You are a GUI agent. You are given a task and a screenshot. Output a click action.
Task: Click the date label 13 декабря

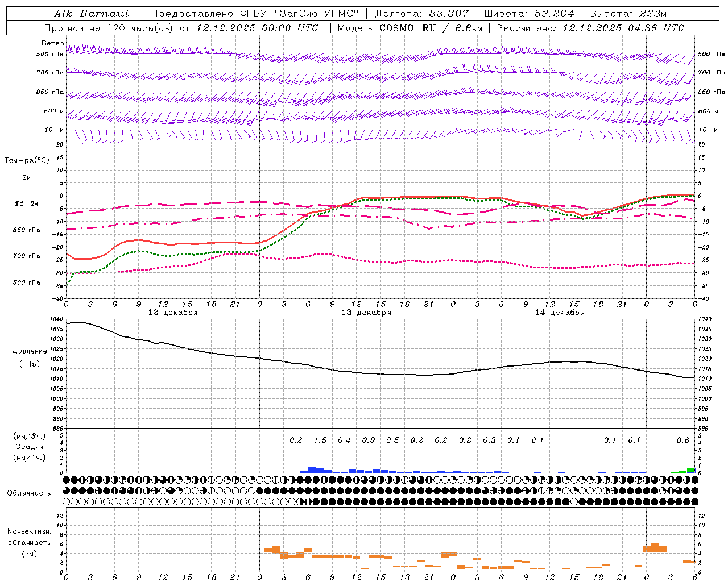(x=366, y=313)
